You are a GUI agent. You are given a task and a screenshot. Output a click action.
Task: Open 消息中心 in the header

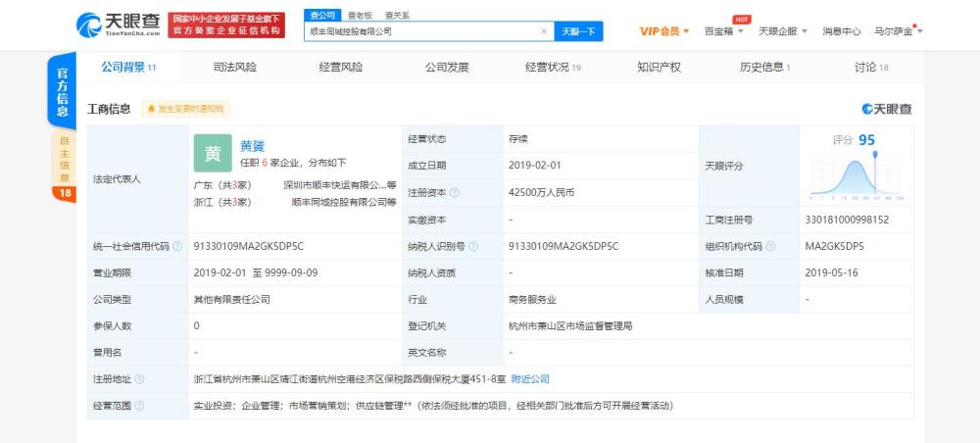point(841,31)
